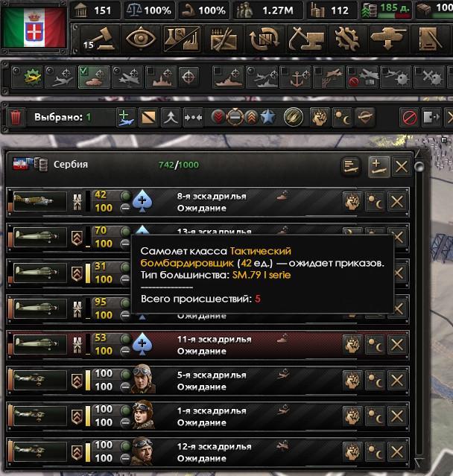Open the construction crane icon
This screenshot has height=476, width=453.
306,39
